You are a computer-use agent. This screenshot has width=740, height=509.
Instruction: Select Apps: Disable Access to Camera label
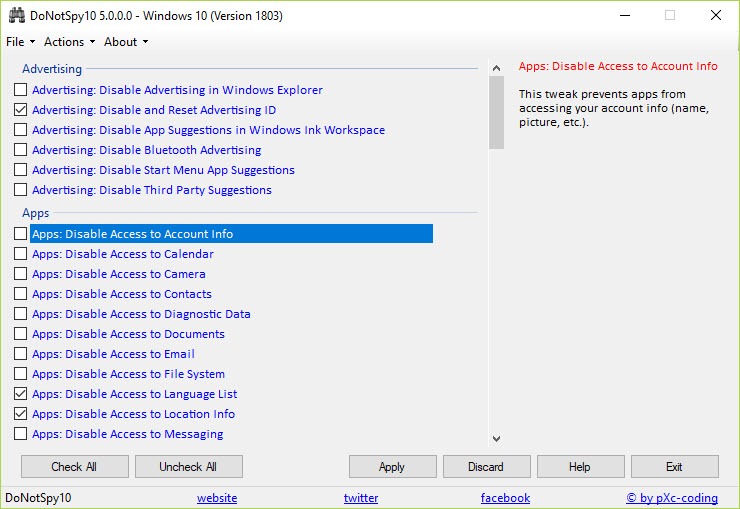pyautogui.click(x=119, y=274)
